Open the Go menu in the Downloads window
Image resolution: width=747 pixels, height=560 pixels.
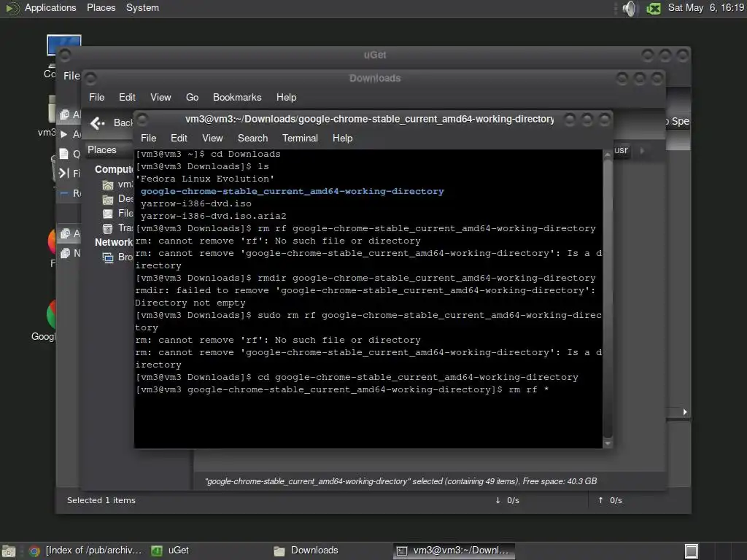point(192,97)
